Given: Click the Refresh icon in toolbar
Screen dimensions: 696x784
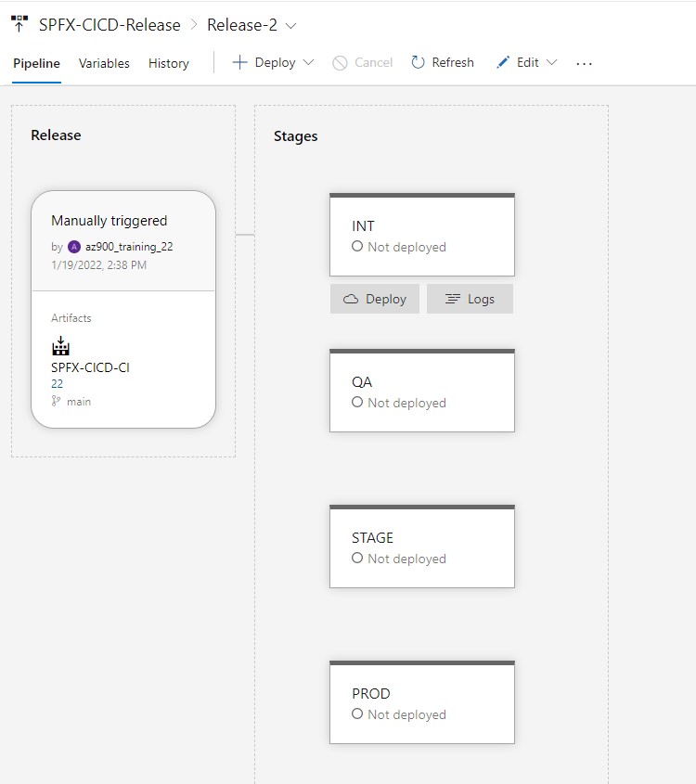Looking at the screenshot, I should click(419, 63).
